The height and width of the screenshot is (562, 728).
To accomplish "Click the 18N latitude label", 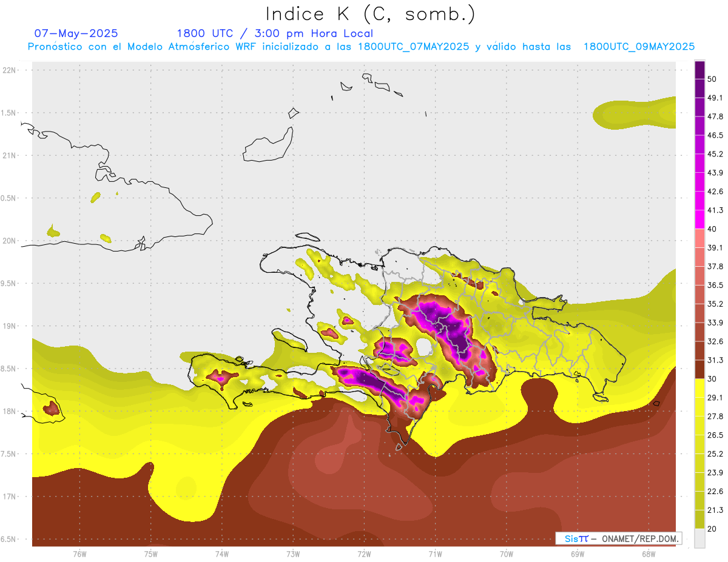I will pyautogui.click(x=10, y=411).
